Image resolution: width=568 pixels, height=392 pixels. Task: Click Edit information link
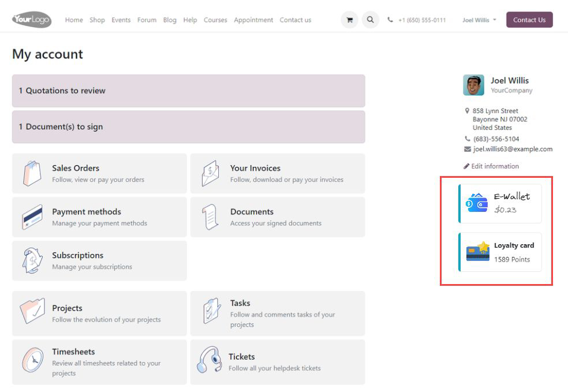pos(495,166)
